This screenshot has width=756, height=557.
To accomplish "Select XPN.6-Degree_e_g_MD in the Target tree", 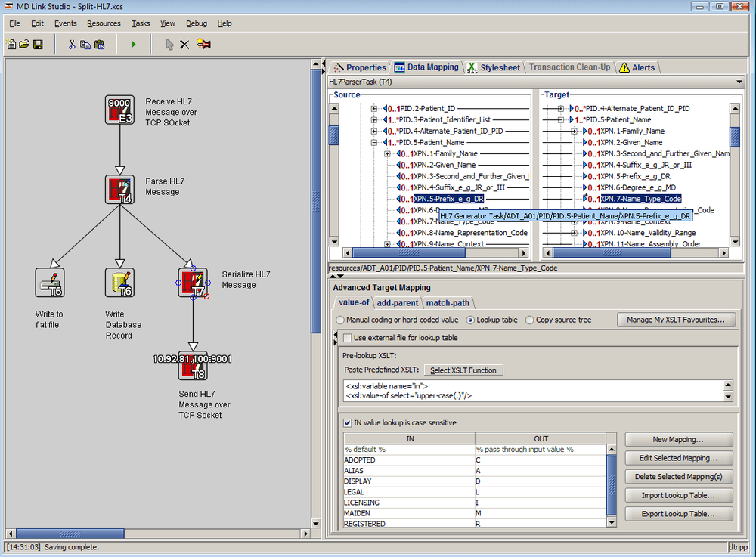I will (638, 187).
